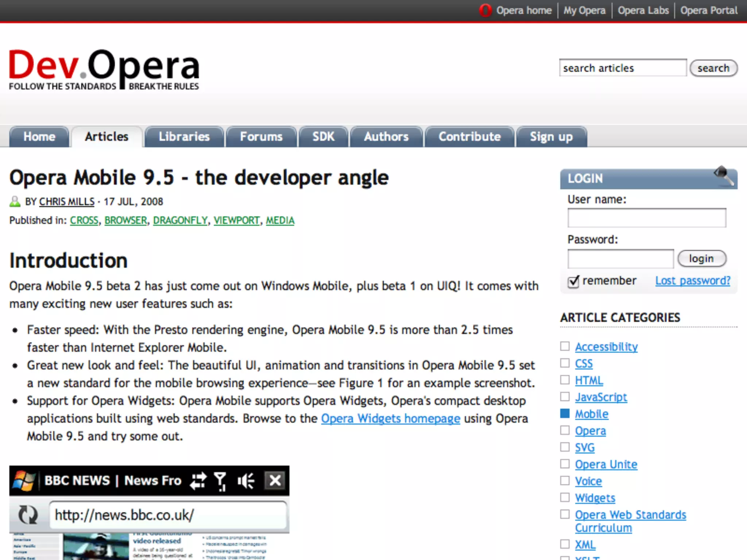Click the author avatar icon beside Chris Mills
747x560 pixels.
coord(15,202)
